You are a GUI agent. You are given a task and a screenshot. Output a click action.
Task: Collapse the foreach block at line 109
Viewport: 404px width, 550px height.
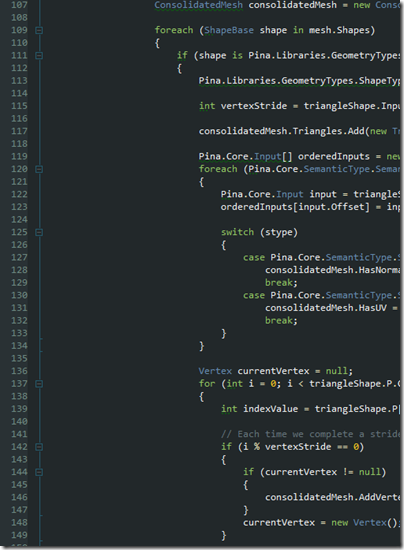click(x=39, y=31)
